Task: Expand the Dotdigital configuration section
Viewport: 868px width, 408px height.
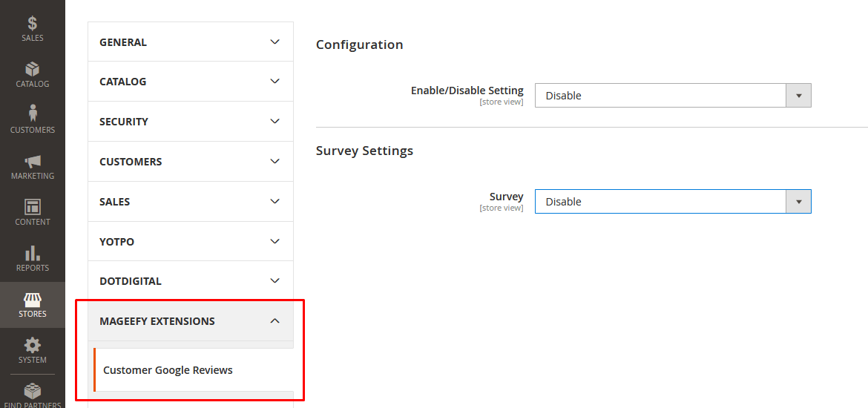Action: tap(191, 281)
